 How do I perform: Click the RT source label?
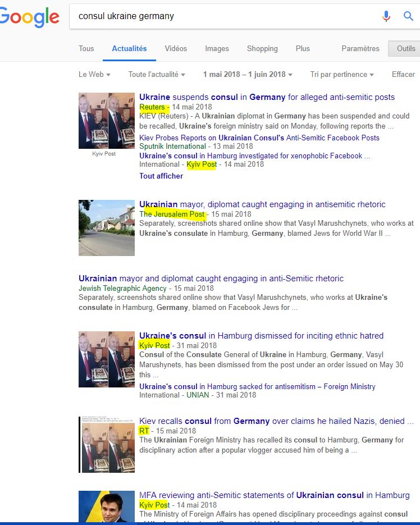pos(144,431)
